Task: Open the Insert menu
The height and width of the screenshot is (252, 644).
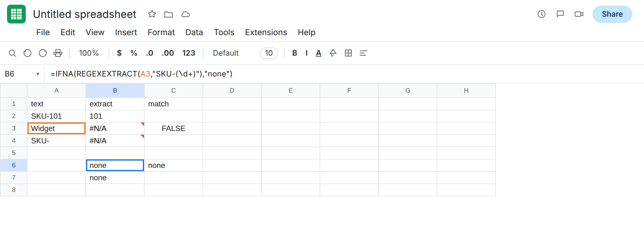Action: coord(126,32)
